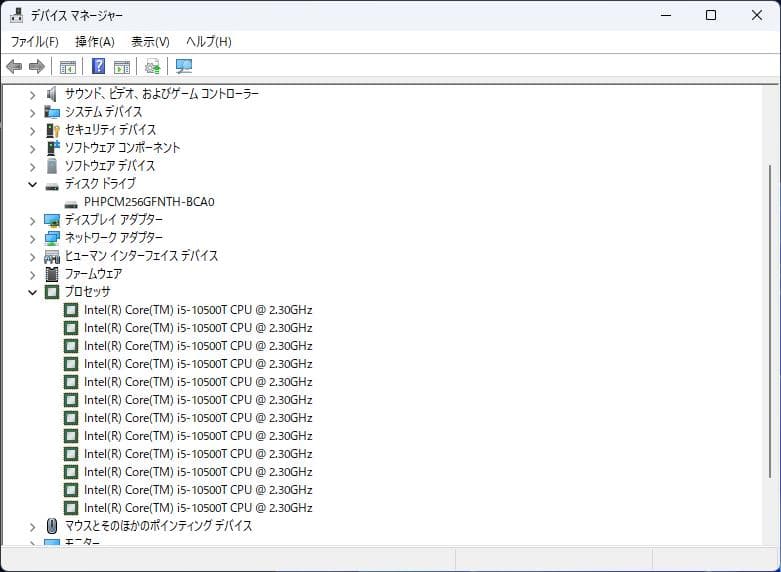Open the ヘルプ(H) menu
The width and height of the screenshot is (781, 572).
pyautogui.click(x=209, y=42)
